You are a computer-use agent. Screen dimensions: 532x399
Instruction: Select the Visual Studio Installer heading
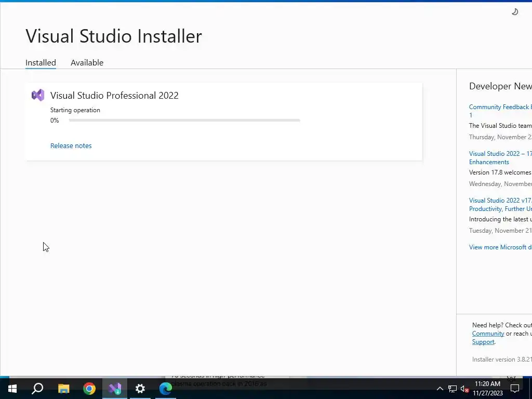(114, 36)
